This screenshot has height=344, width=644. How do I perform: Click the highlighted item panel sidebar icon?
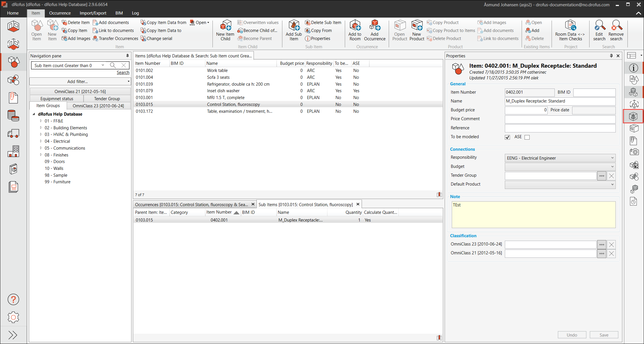click(x=633, y=116)
